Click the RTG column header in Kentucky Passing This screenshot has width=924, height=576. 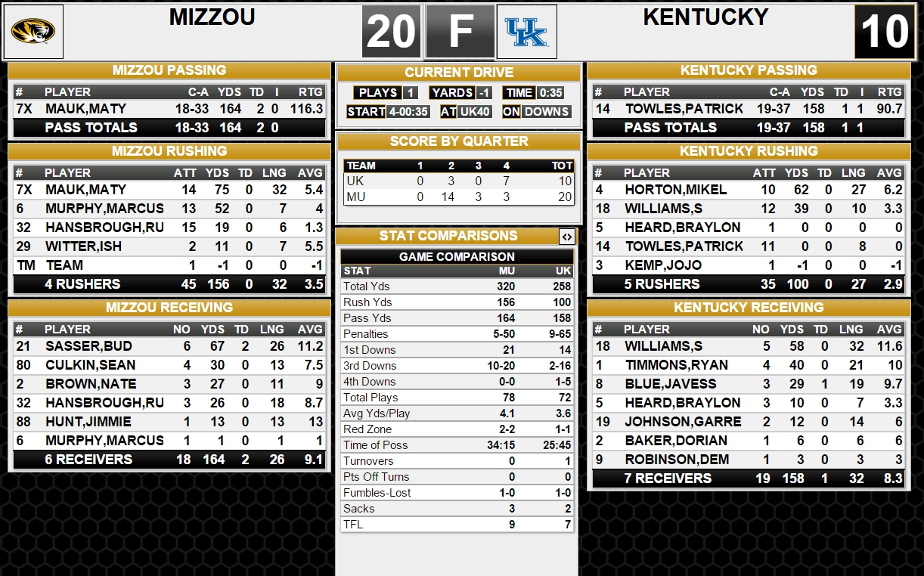coord(889,92)
